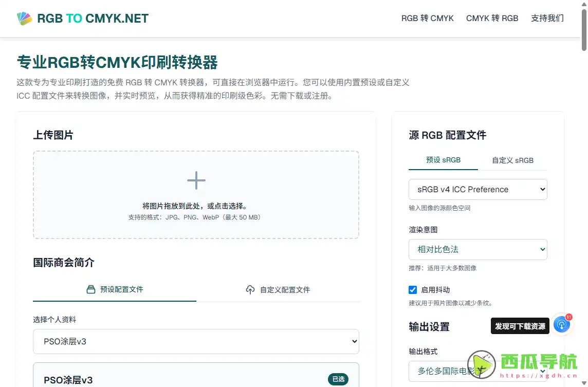Open the 相对比色法 rendering intent dropdown

coord(478,249)
